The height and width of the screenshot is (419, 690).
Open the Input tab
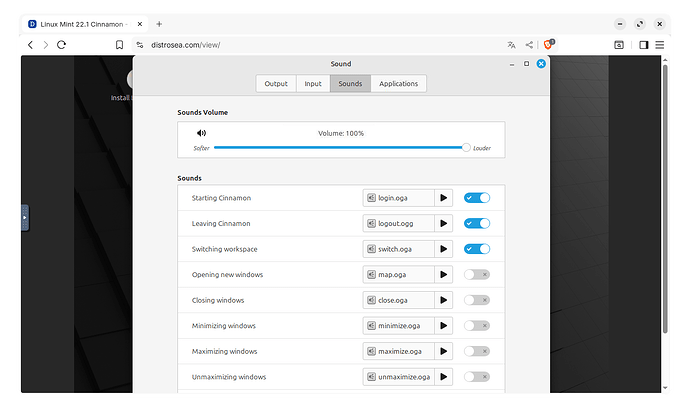coord(313,84)
